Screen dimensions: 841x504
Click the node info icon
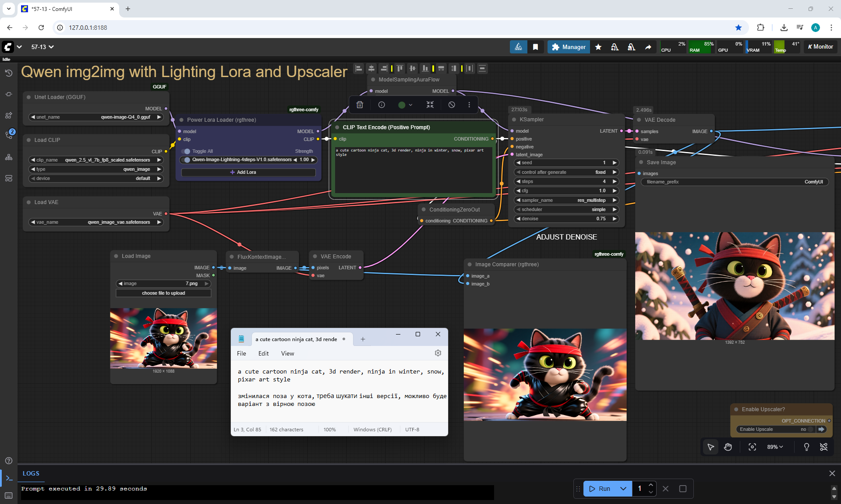[x=382, y=105]
